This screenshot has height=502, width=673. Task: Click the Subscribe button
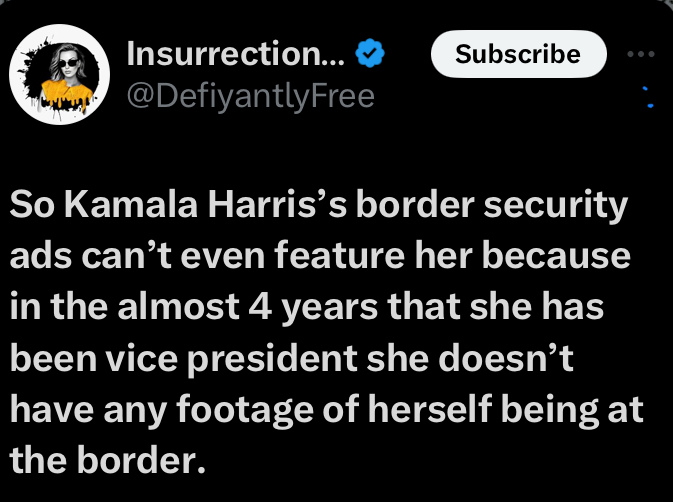pyautogui.click(x=518, y=54)
